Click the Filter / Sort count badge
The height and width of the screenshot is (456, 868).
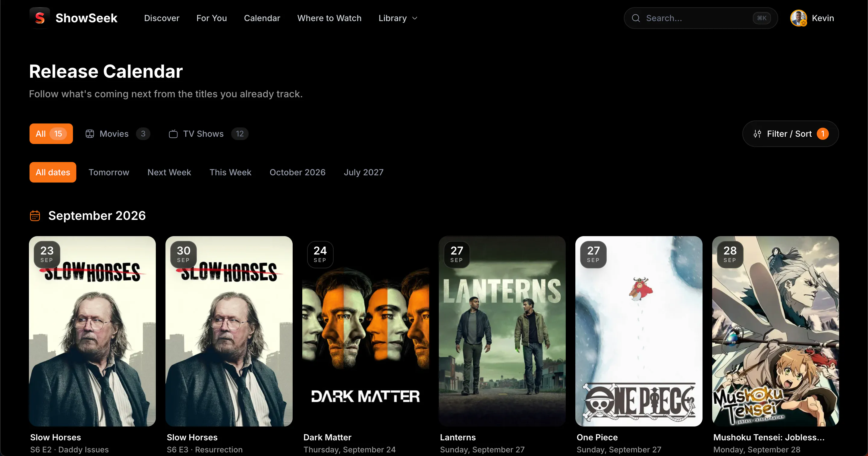click(822, 134)
